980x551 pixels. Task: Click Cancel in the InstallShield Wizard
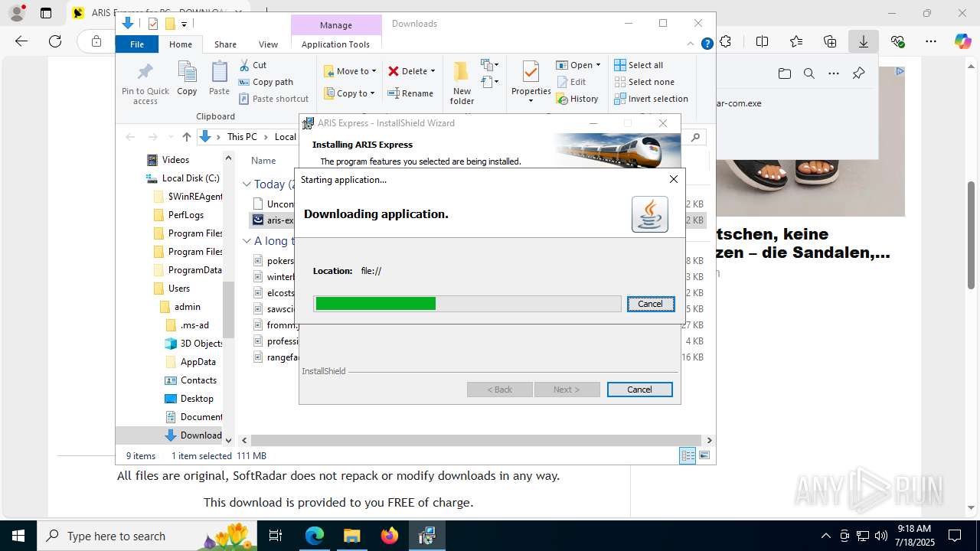click(x=640, y=390)
